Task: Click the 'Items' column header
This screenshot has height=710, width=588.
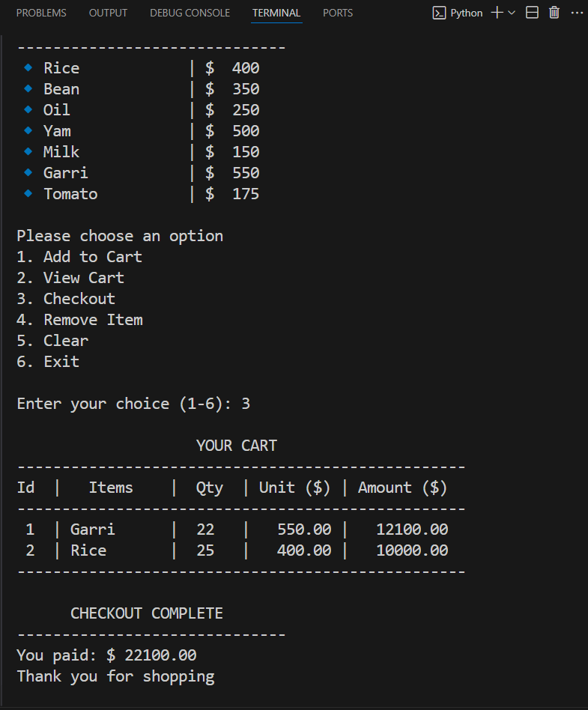Action: tap(111, 488)
